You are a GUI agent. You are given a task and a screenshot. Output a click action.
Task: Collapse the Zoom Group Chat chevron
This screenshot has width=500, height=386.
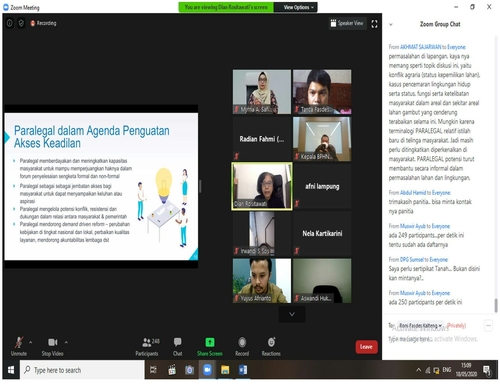click(391, 24)
